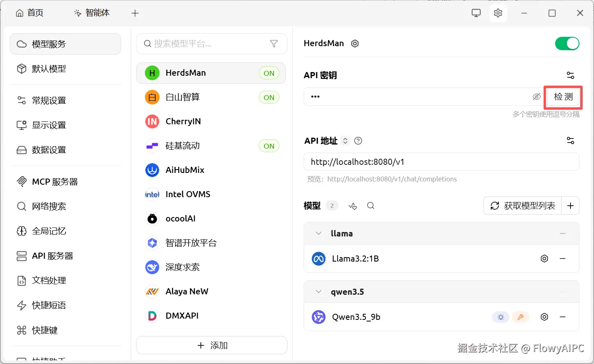Viewport: 594px width, 364px height.
Task: Show or hide the API key
Action: [537, 97]
